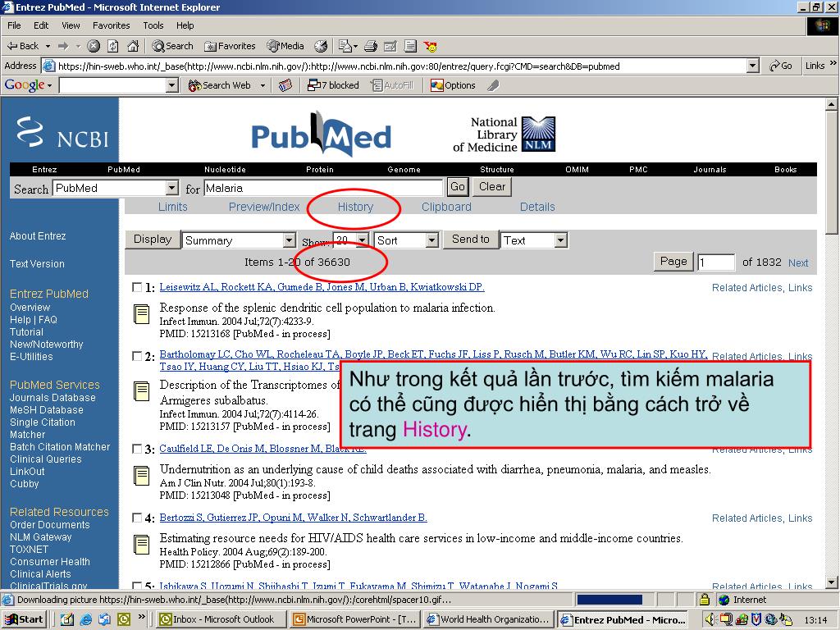
Task: Click the Print toolbar icon
Action: coord(371,46)
